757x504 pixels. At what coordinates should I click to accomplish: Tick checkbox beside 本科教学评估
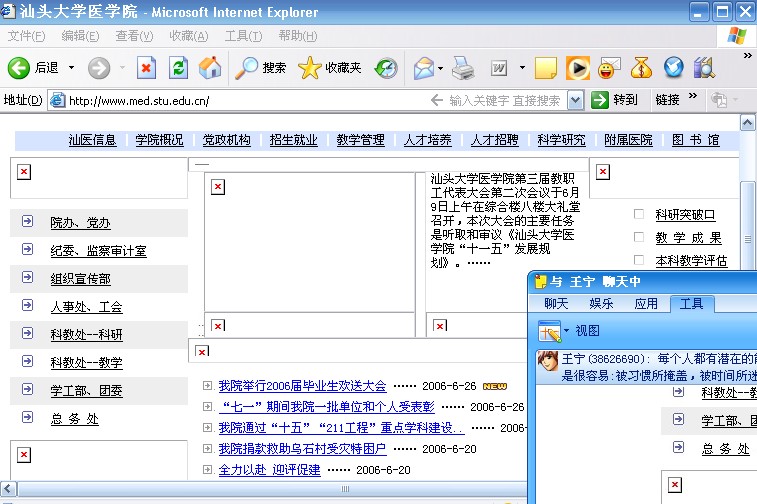pos(639,260)
